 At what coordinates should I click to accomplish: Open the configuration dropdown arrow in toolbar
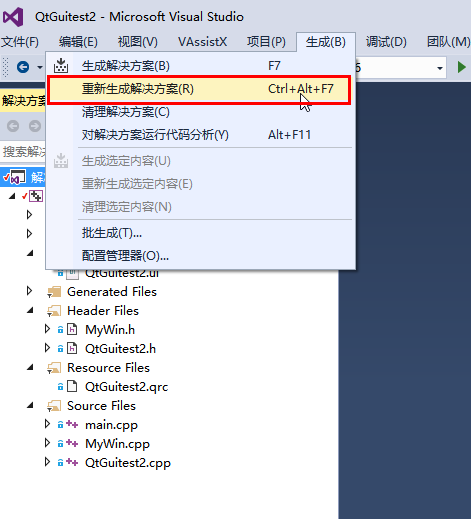[440, 68]
